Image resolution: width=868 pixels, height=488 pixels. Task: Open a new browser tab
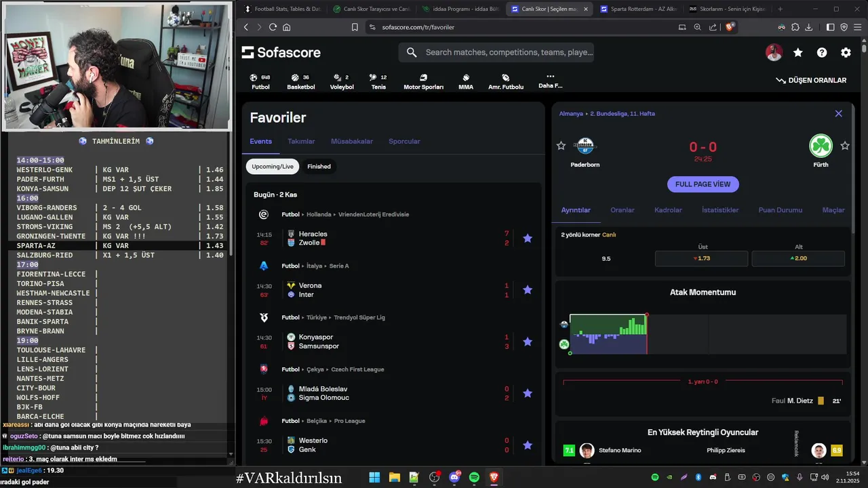[x=780, y=9]
